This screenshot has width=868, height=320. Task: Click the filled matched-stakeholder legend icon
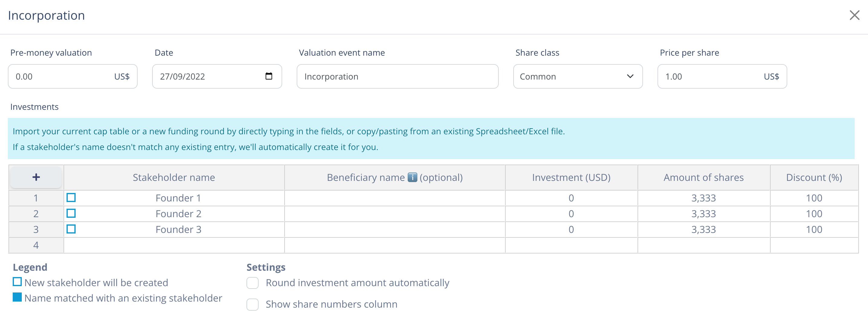(x=17, y=297)
